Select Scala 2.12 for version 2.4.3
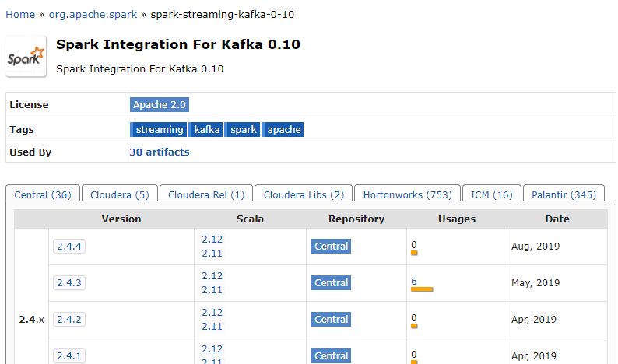 (212, 276)
